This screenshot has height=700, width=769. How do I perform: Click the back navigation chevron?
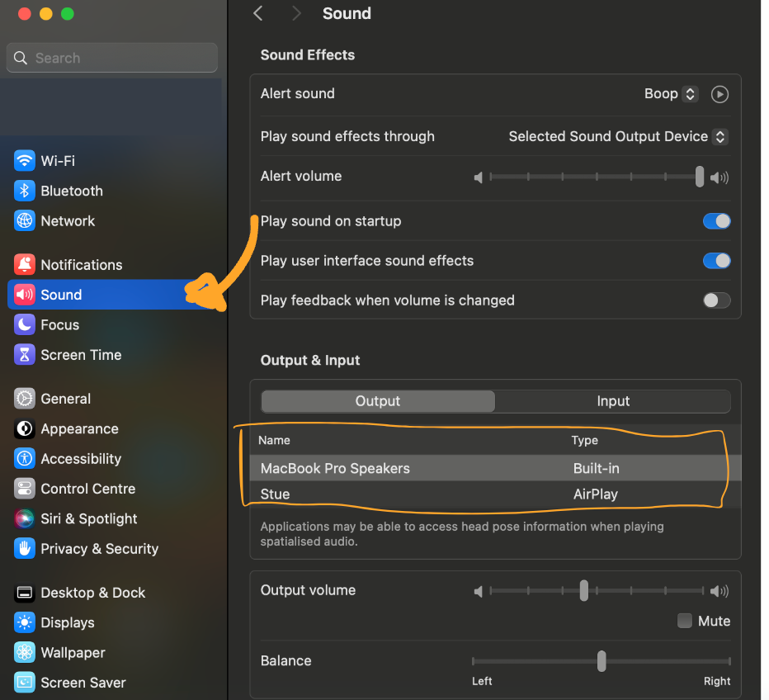258,14
